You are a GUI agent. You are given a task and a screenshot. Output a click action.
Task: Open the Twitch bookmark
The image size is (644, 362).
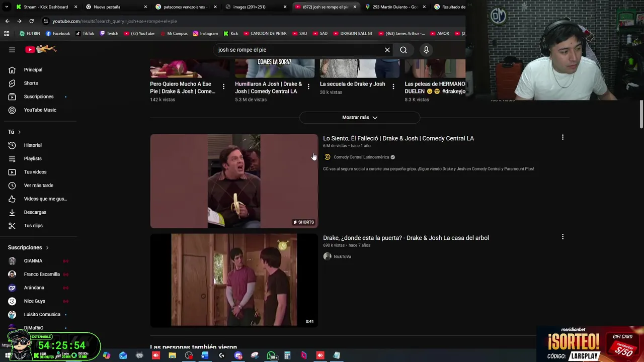tap(109, 34)
